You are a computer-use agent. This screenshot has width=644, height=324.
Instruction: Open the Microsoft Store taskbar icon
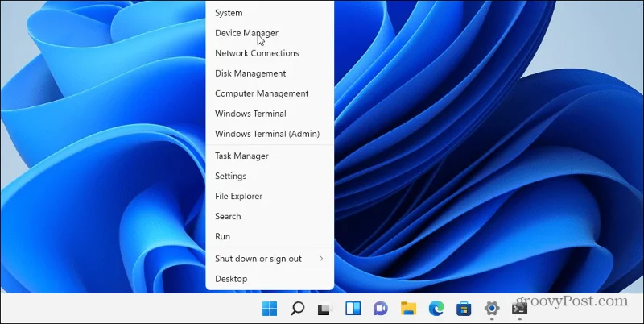click(x=464, y=309)
